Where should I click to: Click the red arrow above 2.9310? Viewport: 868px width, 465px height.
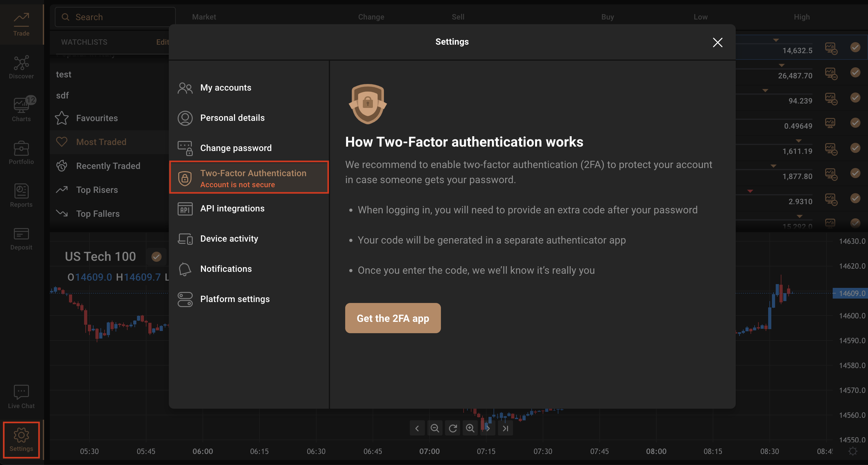[750, 191]
